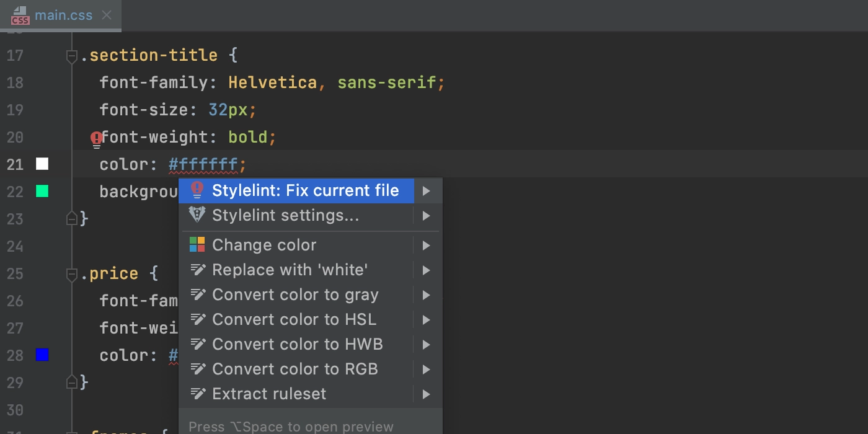Click the fold end marker on line 29
868x434 pixels.
[72, 382]
